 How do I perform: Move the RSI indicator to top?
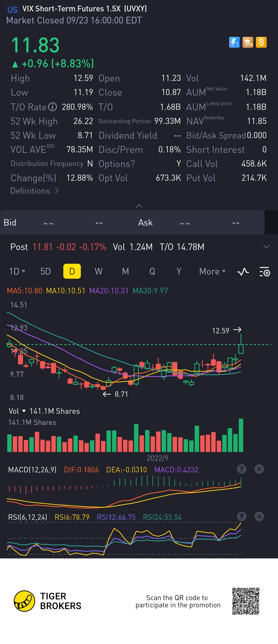point(241,516)
